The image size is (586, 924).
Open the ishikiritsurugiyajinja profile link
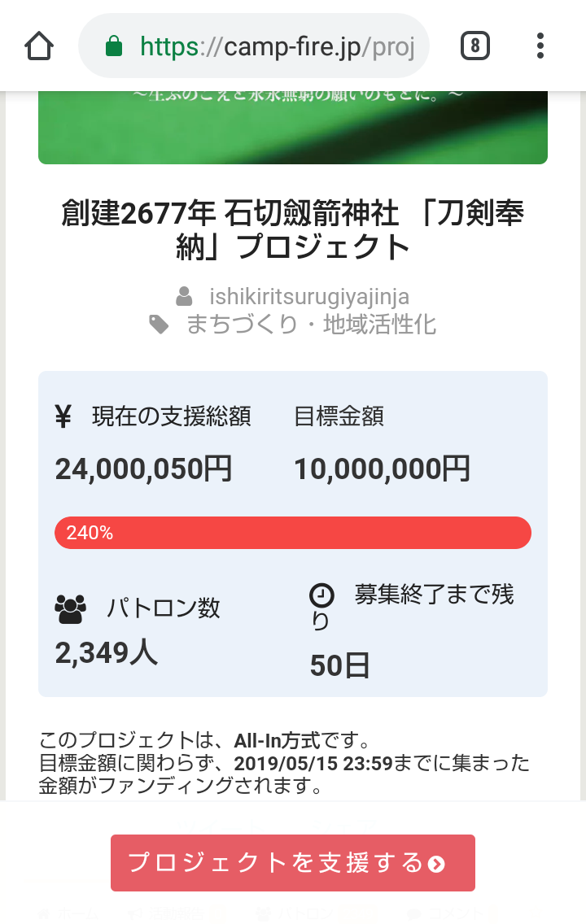(309, 297)
